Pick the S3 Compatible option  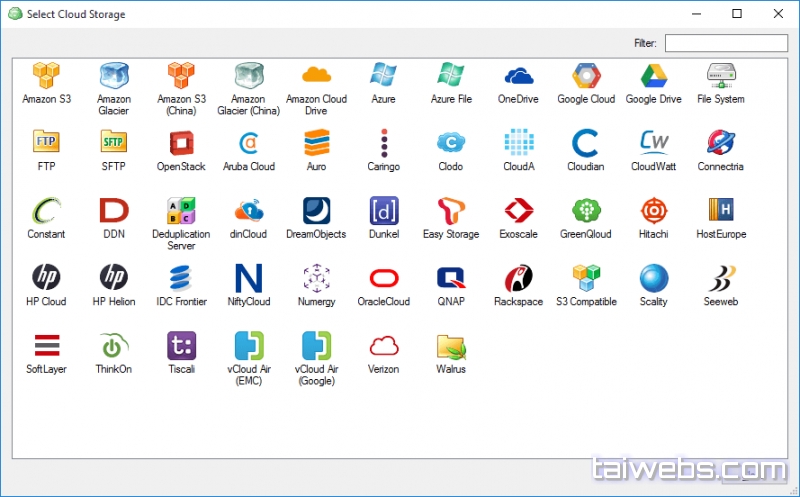[x=586, y=278]
